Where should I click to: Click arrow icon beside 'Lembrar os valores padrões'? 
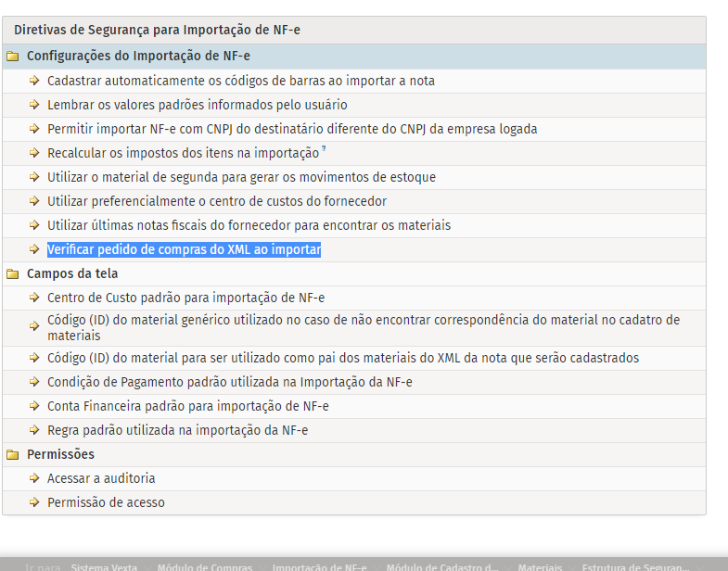point(34,105)
